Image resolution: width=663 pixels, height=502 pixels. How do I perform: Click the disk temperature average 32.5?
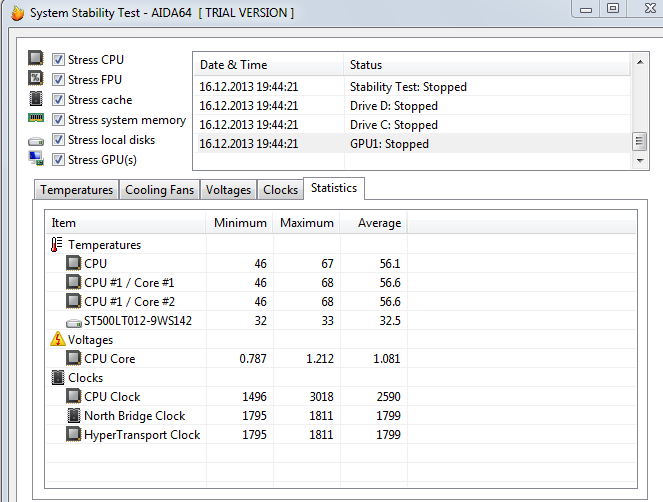390,321
